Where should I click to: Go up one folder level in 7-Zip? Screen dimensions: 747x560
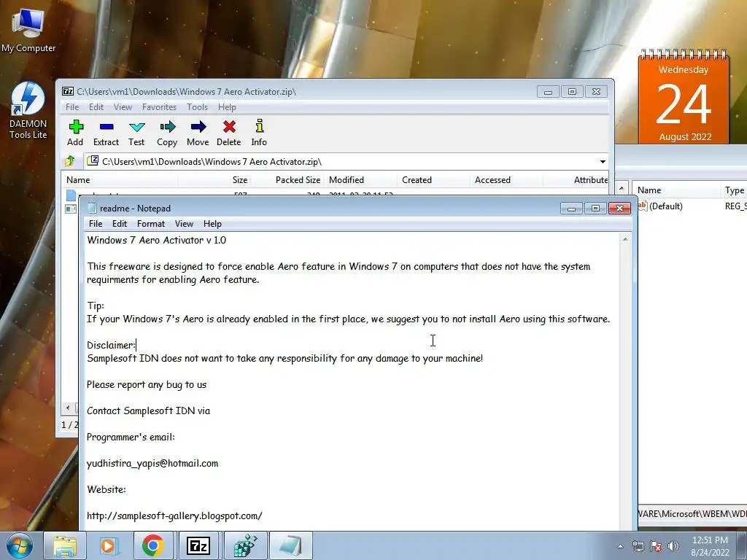(70, 161)
